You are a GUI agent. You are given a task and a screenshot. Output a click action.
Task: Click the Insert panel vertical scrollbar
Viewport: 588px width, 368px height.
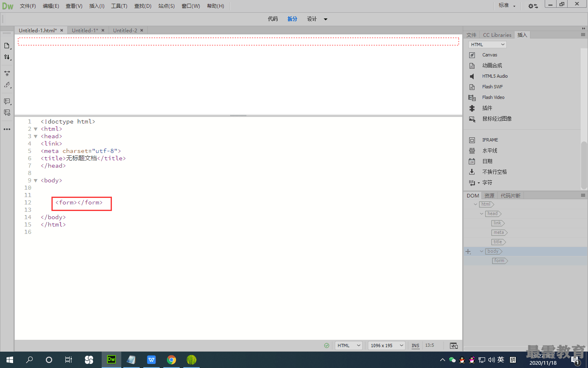[584, 165]
